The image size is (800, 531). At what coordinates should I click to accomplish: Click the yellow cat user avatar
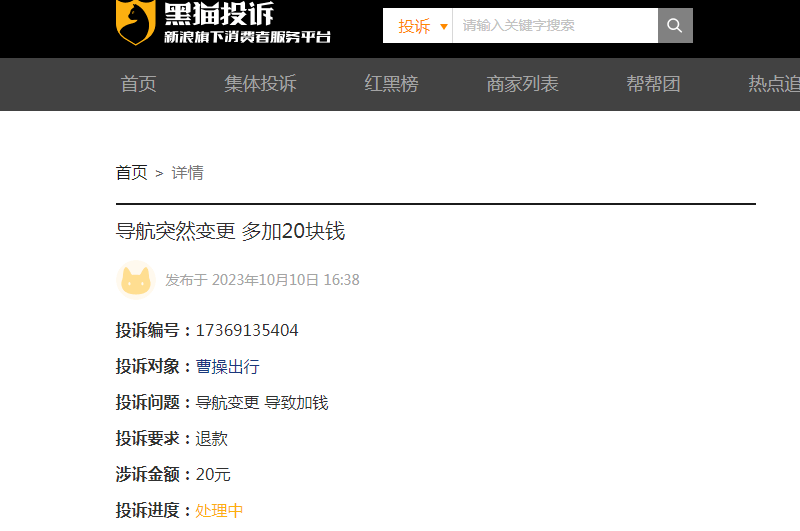(x=136, y=280)
